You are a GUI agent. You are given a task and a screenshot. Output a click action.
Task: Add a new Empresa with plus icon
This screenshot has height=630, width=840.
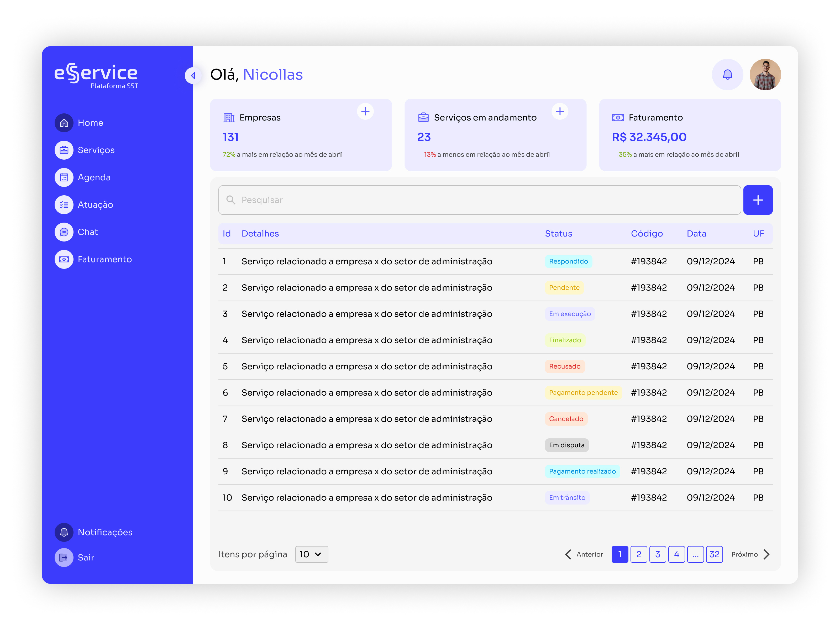click(365, 111)
